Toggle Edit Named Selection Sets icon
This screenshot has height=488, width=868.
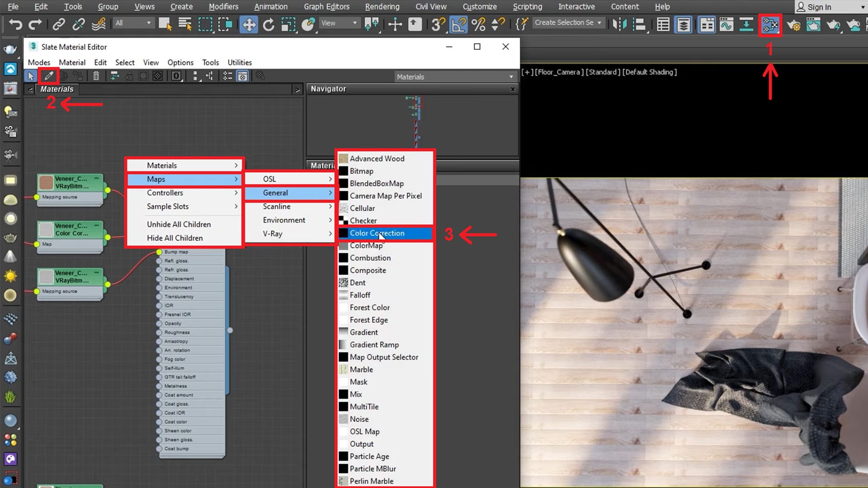522,24
